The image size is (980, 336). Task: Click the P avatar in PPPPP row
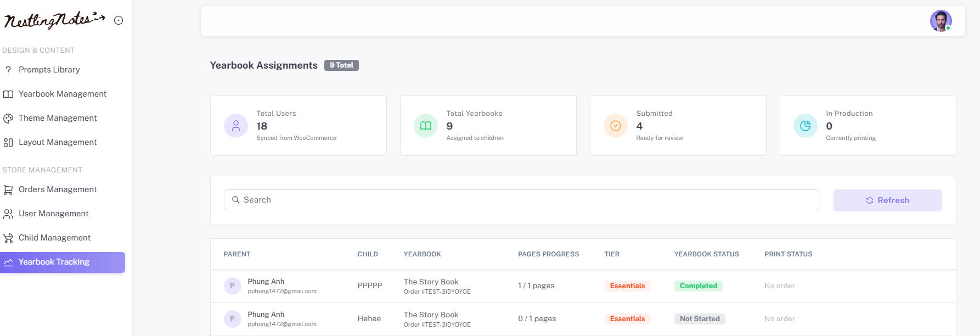(x=232, y=286)
